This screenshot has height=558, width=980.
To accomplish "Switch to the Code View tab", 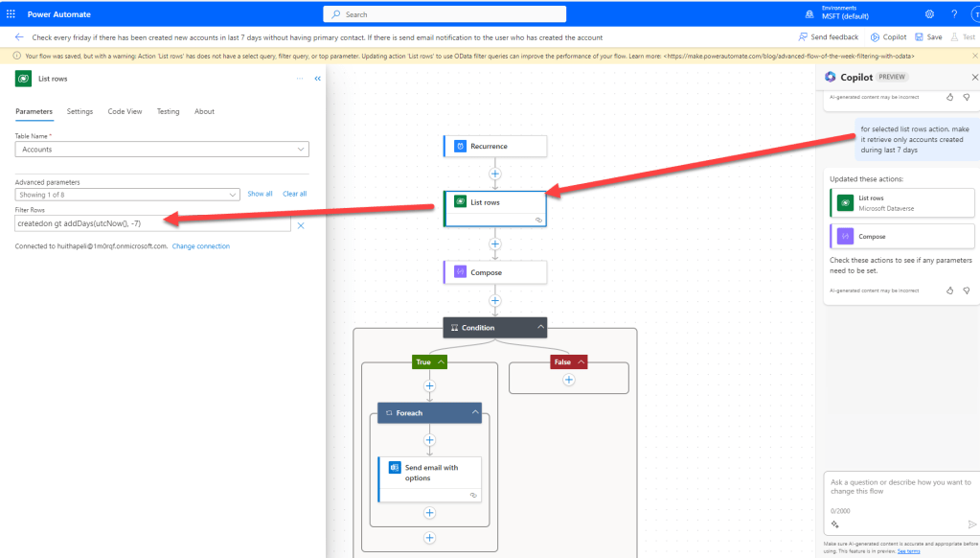I will point(125,111).
